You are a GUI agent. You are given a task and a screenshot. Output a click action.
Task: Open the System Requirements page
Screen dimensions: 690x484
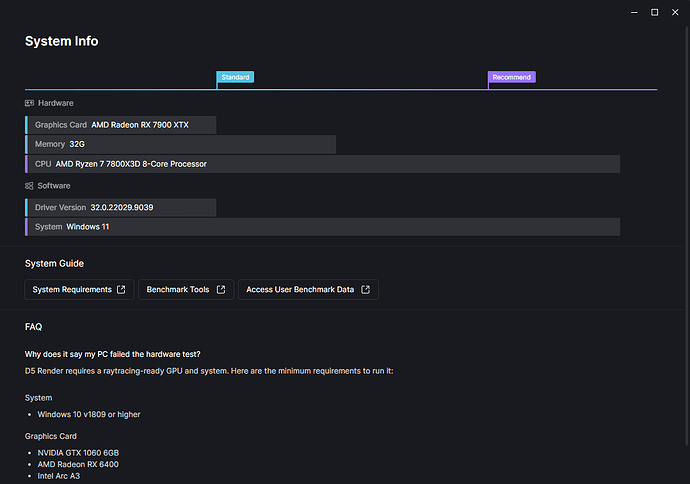tap(72, 290)
